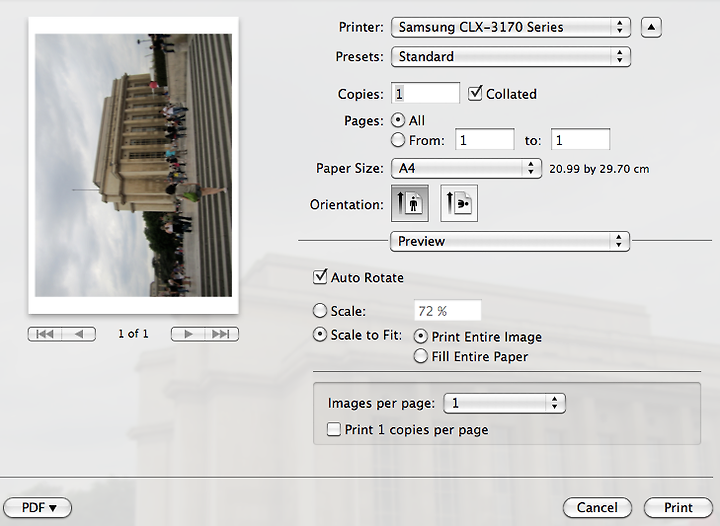Click the Pages From number field
Viewport: 720px width, 526px height.
click(x=484, y=140)
